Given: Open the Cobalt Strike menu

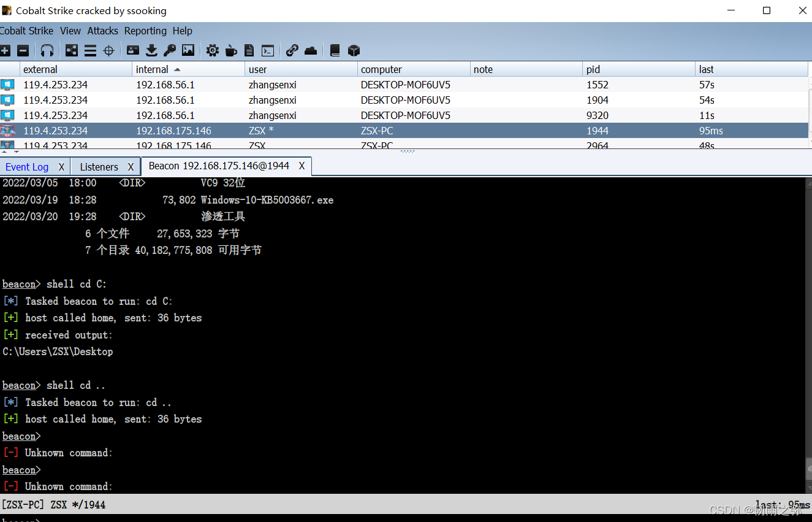Looking at the screenshot, I should (x=26, y=31).
